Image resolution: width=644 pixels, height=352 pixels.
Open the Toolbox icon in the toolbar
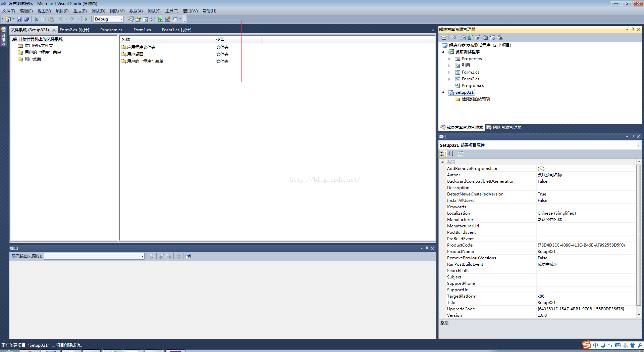153,19
